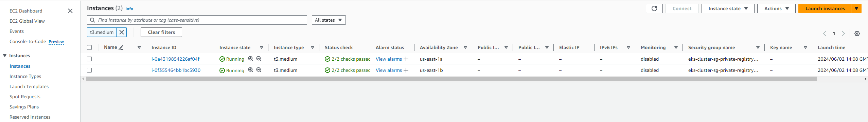868x122 pixels.
Task: Click the Clear filters button
Action: tap(161, 32)
